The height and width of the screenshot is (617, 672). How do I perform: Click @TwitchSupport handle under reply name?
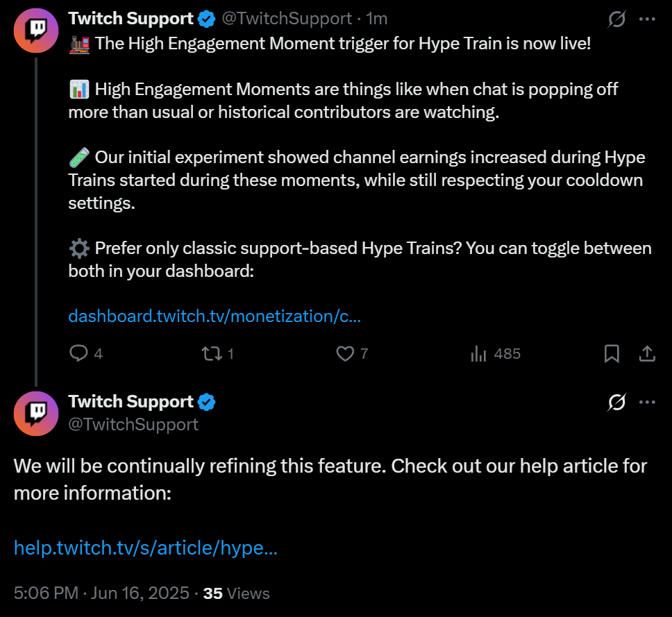133,424
